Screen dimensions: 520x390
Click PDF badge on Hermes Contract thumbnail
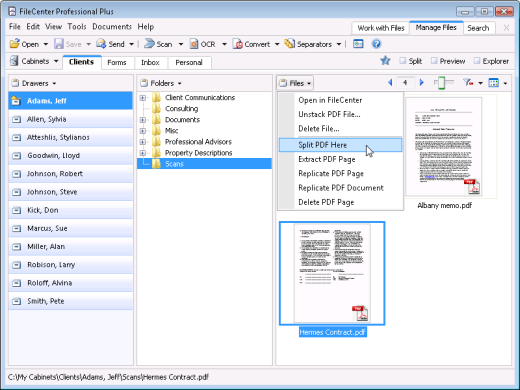pyautogui.click(x=360, y=313)
